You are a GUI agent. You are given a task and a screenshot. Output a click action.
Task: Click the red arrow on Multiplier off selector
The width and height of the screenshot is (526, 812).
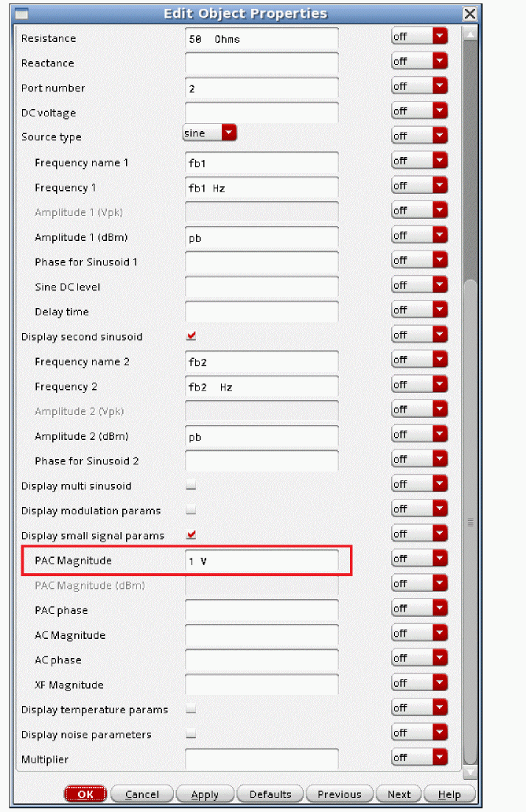(440, 757)
